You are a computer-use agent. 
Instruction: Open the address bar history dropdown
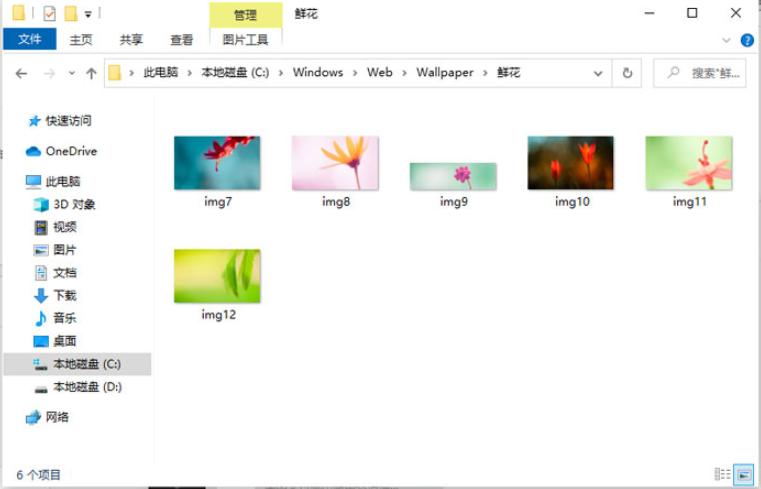(598, 73)
